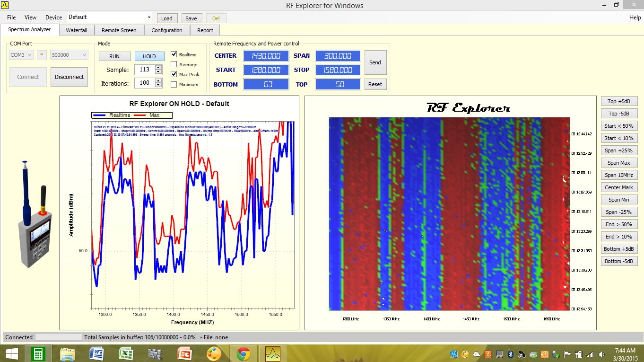
Task: Open the COM3 port dropdown
Action: click(x=21, y=55)
